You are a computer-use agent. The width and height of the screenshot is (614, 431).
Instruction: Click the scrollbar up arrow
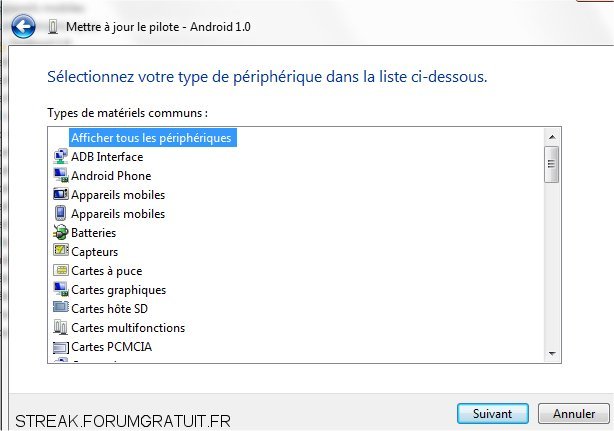[x=552, y=137]
